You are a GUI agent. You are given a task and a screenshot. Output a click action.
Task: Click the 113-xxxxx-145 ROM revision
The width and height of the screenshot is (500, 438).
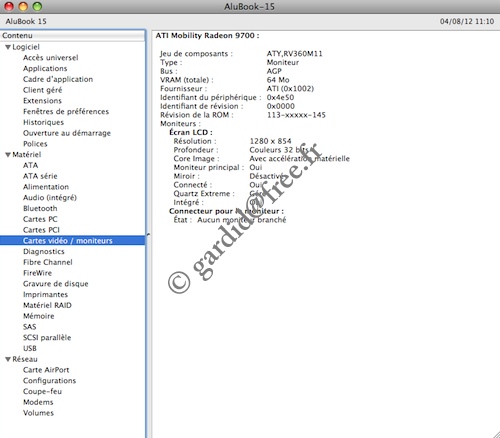[x=296, y=115]
